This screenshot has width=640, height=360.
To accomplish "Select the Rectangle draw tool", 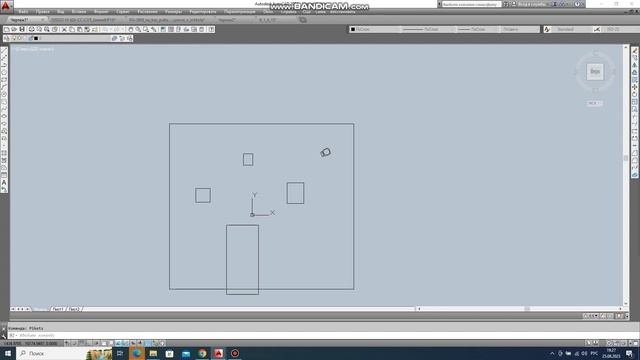I will [4, 80].
